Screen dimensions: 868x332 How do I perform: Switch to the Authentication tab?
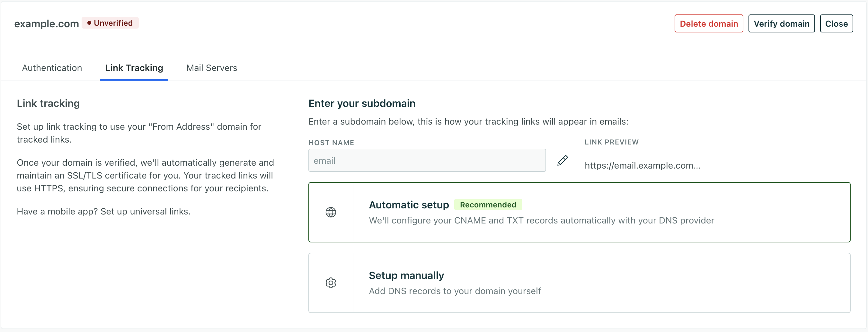pyautogui.click(x=52, y=68)
